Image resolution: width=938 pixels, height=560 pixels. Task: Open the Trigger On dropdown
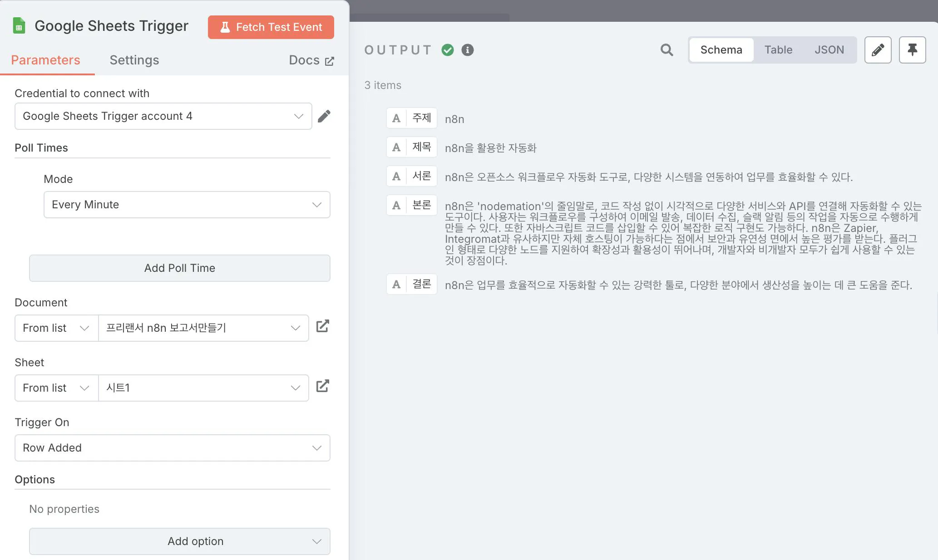click(172, 448)
